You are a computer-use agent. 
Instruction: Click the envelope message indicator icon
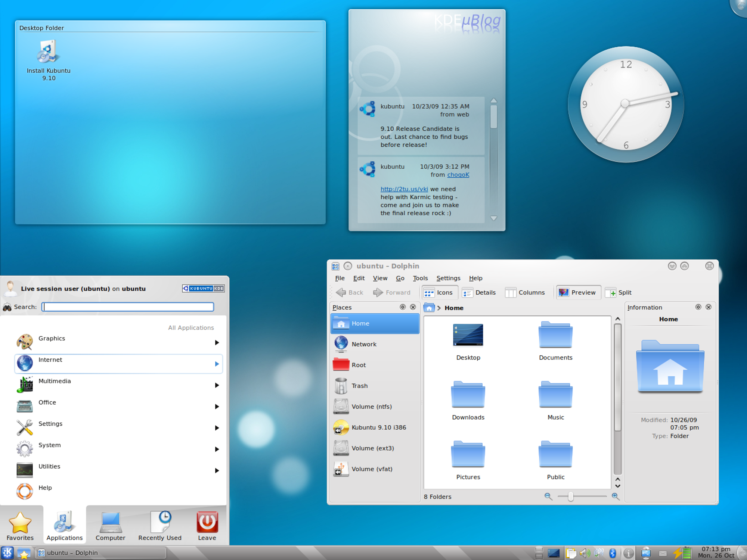[x=663, y=553]
